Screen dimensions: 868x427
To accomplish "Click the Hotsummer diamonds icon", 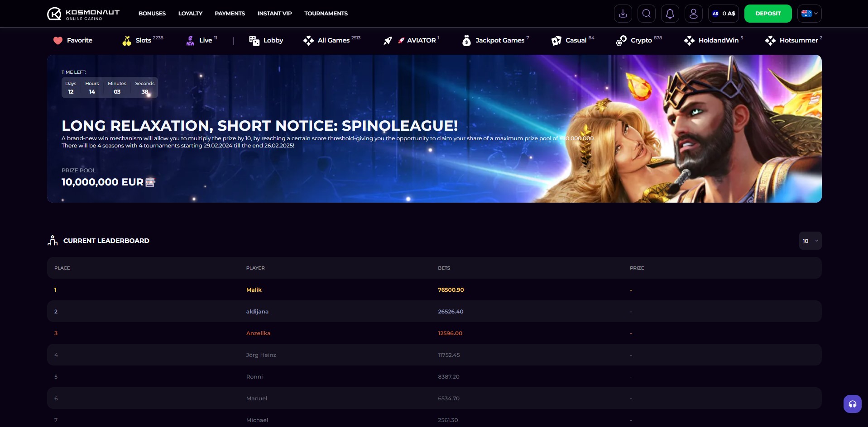I will [x=770, y=41].
